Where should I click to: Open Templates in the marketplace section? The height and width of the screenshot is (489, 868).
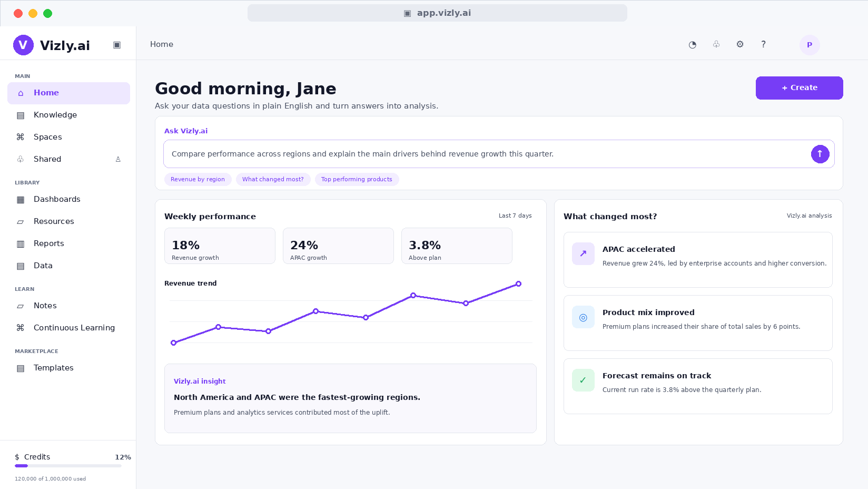click(68, 368)
